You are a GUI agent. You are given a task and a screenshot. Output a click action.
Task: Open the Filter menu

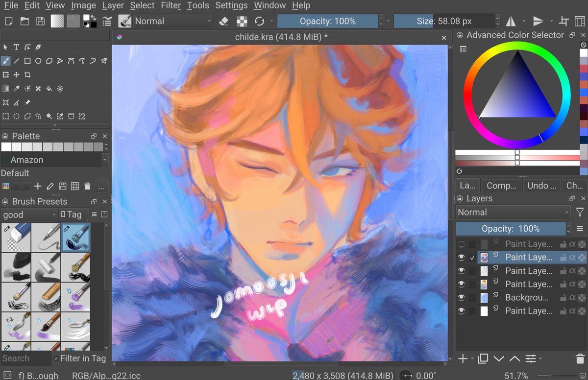coord(170,5)
